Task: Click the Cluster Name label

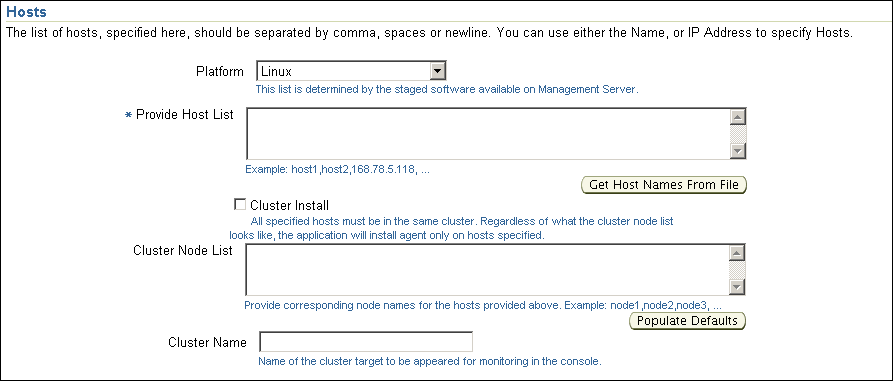Action: coord(207,342)
